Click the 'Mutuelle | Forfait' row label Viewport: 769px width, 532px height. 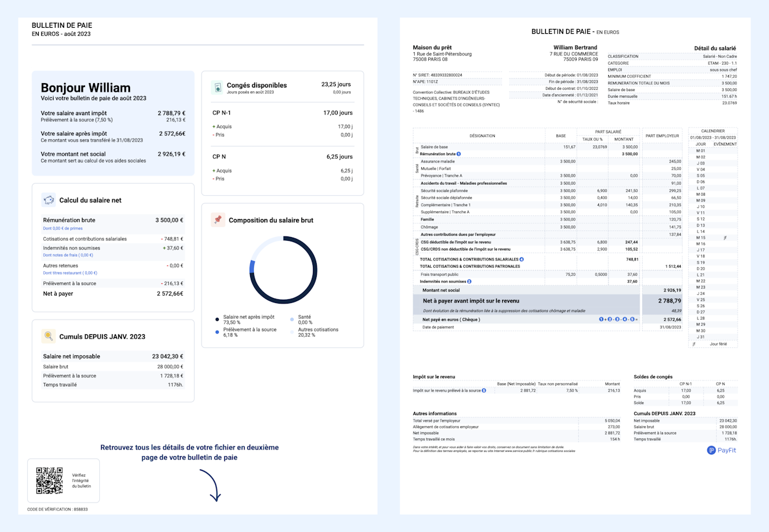click(436, 168)
